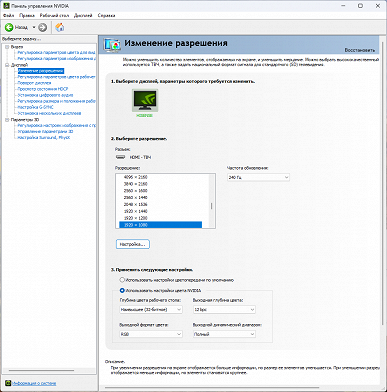This screenshot has height=392, width=387.
Task: Collapse the Display tree node
Action: [x=7, y=65]
